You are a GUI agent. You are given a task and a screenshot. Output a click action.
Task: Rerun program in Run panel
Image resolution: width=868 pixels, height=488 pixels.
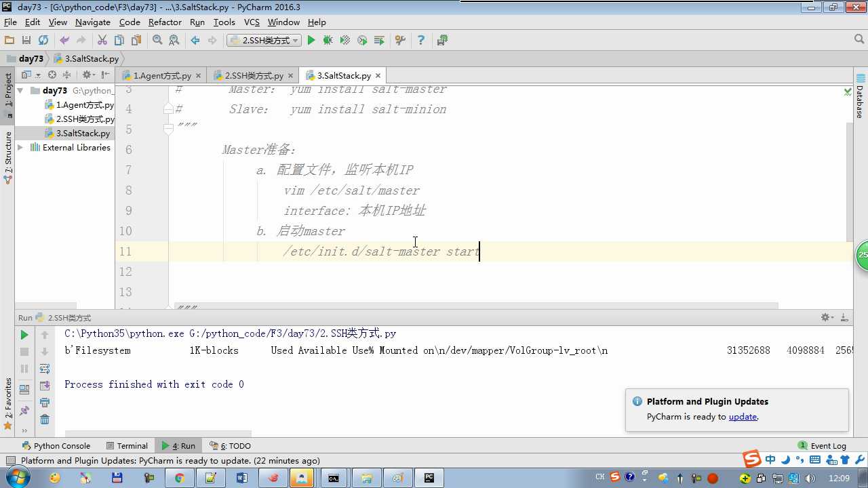point(24,335)
